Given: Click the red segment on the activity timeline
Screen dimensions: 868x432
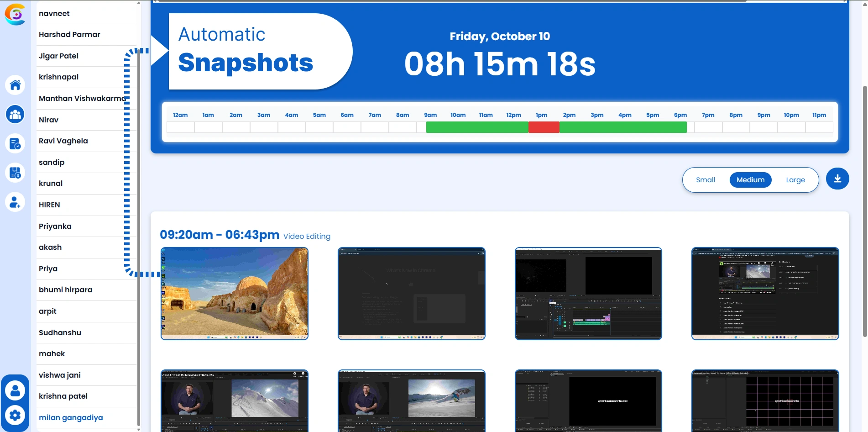Looking at the screenshot, I should [544, 127].
